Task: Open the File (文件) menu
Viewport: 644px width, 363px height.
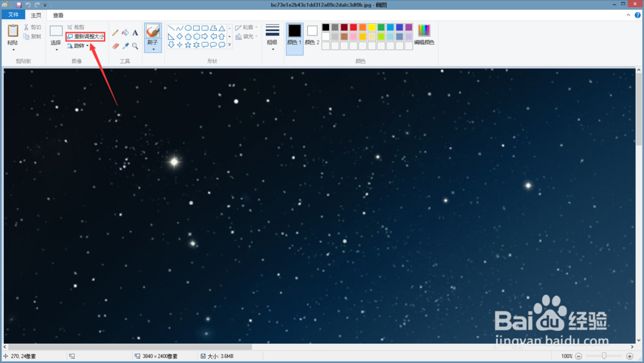Action: (x=13, y=15)
